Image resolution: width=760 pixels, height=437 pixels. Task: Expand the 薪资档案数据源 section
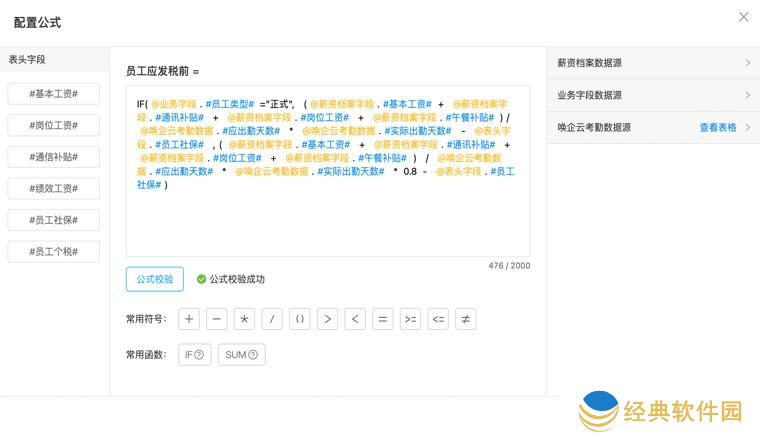coord(653,63)
